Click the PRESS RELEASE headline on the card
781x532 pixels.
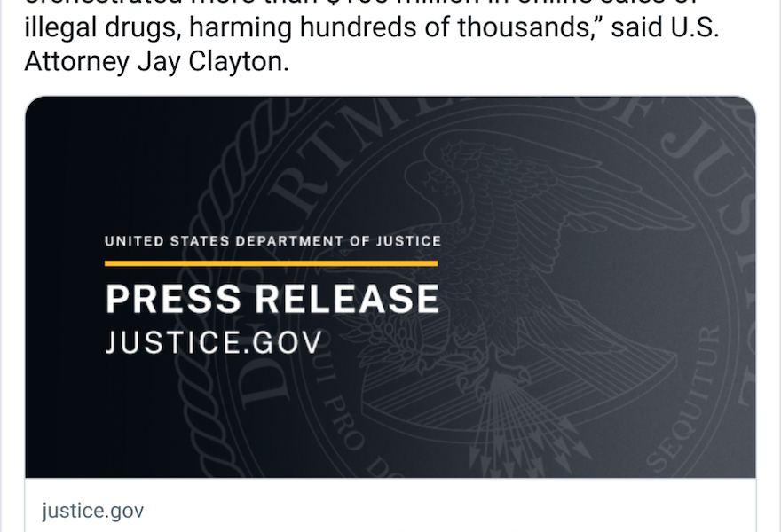pos(272,299)
